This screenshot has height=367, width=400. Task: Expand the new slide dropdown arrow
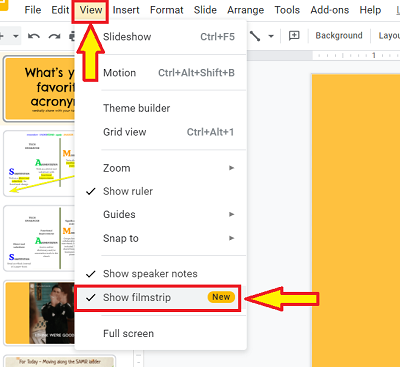click(x=16, y=36)
